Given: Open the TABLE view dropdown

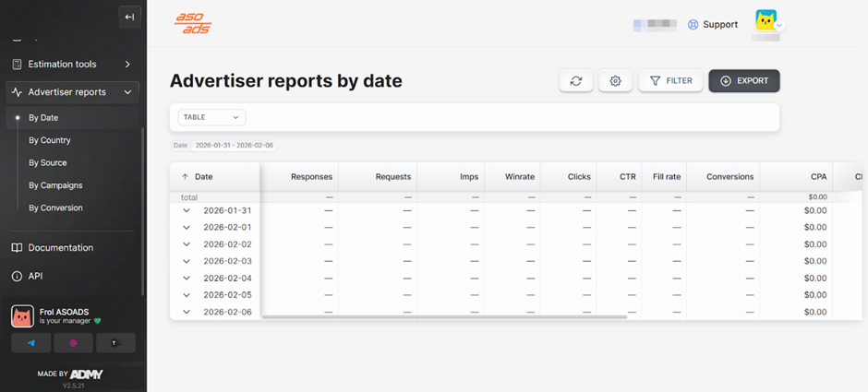Looking at the screenshot, I should [211, 117].
